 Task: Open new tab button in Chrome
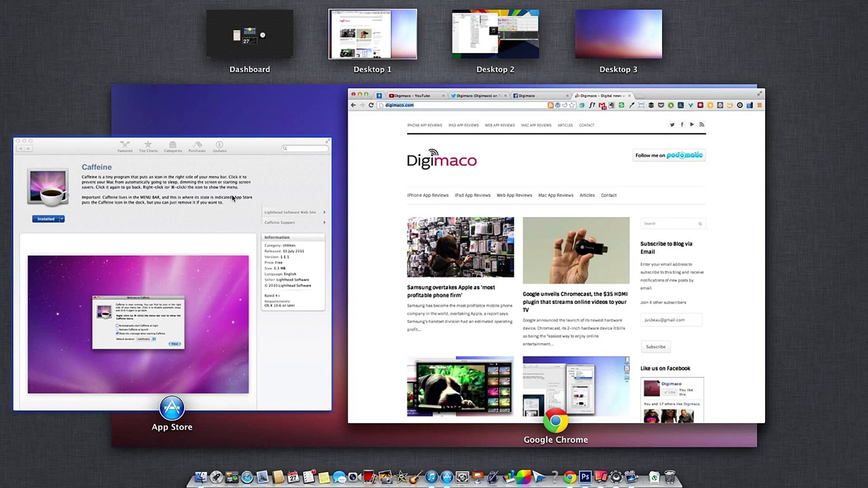640,96
